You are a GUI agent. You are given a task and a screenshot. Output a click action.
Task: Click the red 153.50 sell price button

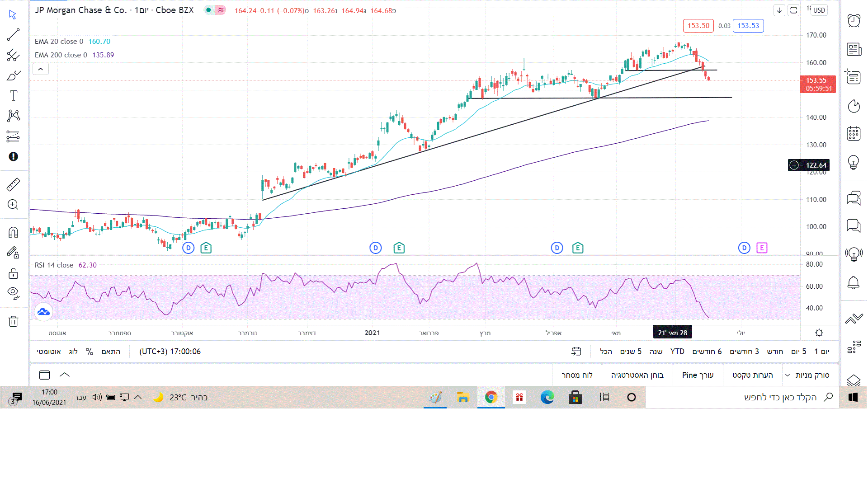[x=698, y=26]
